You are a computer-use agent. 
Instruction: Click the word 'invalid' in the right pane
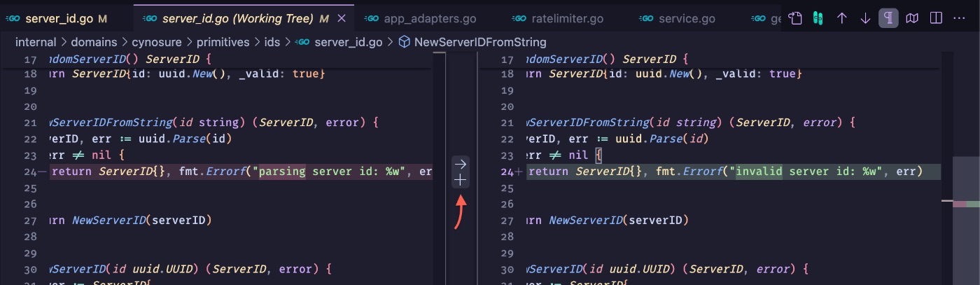click(759, 172)
